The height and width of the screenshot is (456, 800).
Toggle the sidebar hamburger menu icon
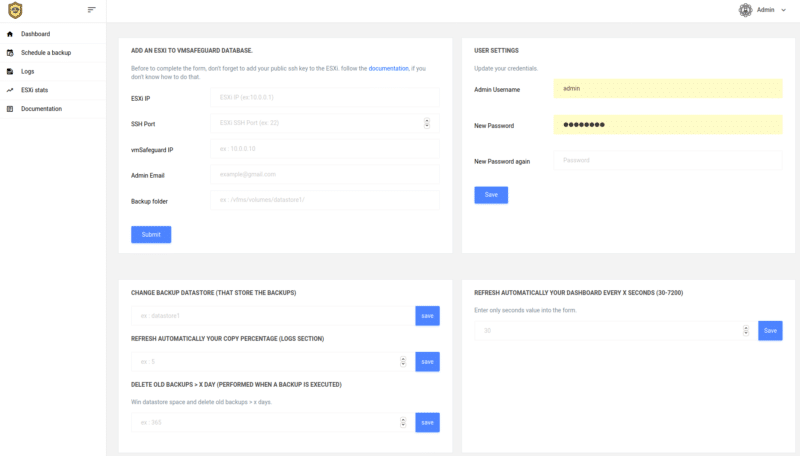pos(92,10)
